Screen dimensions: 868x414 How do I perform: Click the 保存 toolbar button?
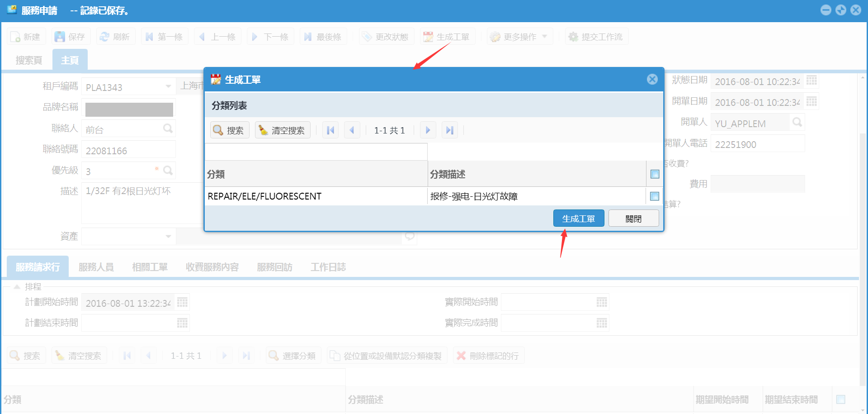click(x=71, y=37)
